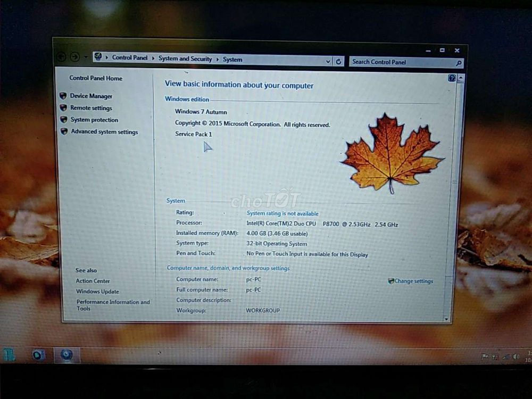Click the network tray icon
The image size is (532, 399).
(506, 356)
